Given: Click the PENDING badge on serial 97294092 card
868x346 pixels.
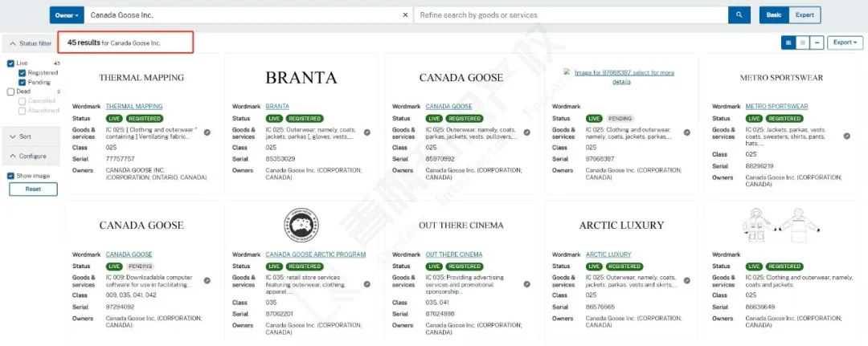Looking at the screenshot, I should coord(140,267).
